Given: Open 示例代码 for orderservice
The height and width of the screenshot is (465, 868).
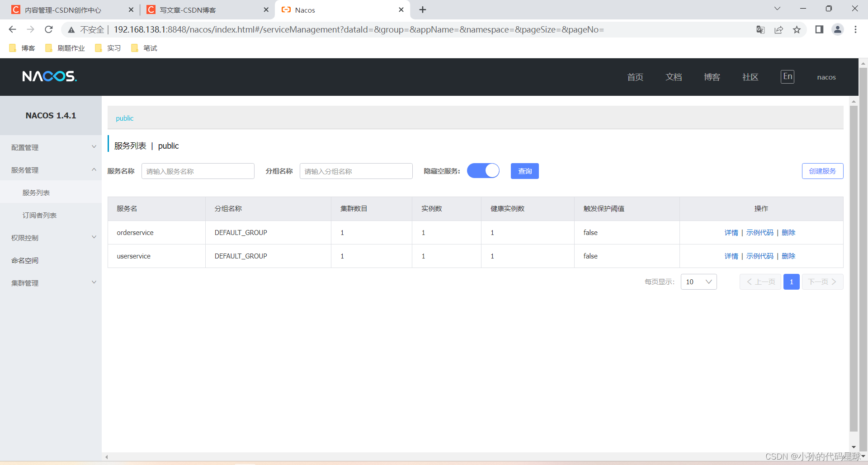Looking at the screenshot, I should pos(759,232).
